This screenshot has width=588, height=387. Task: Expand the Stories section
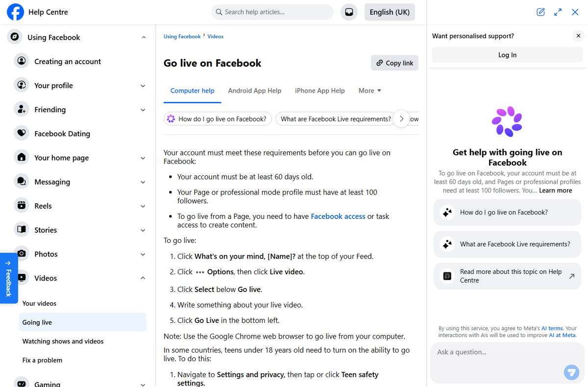(x=143, y=230)
